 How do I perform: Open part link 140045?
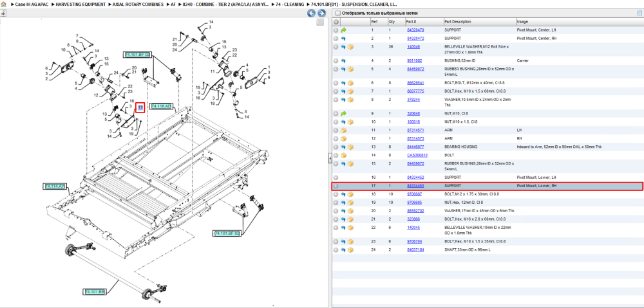pyautogui.click(x=413, y=227)
